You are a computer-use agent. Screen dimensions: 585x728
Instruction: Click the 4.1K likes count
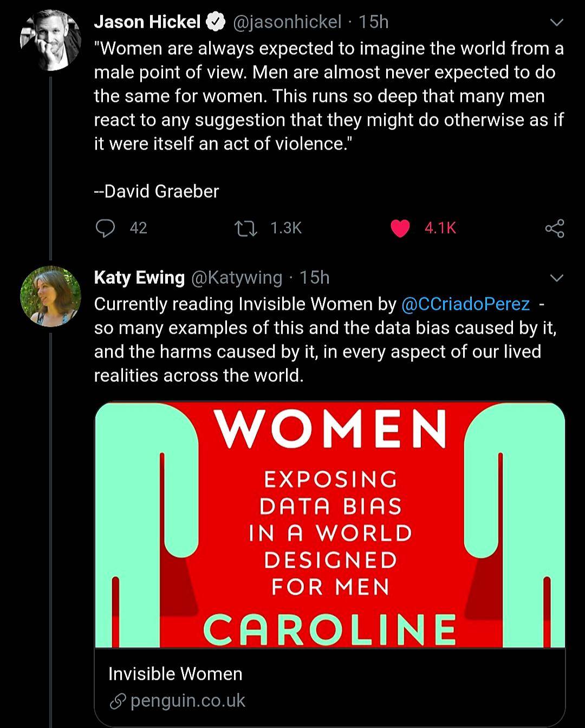pos(440,228)
